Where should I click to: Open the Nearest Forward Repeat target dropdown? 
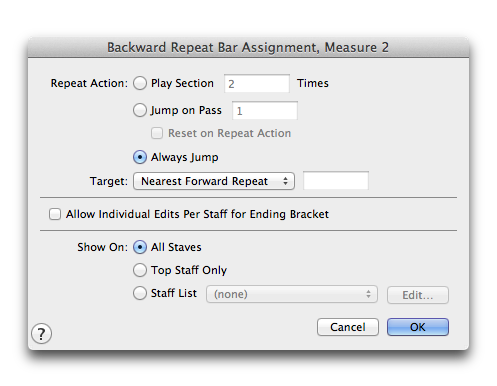pyautogui.click(x=214, y=181)
